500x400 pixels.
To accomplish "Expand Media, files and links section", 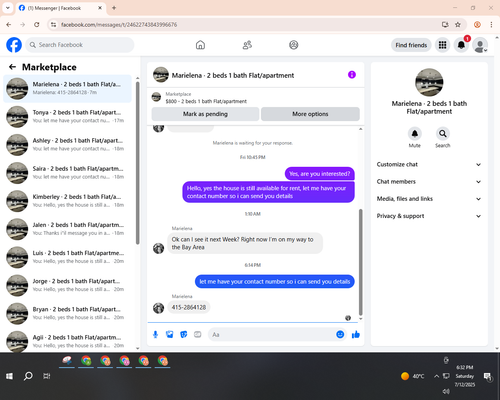I will (x=429, y=199).
